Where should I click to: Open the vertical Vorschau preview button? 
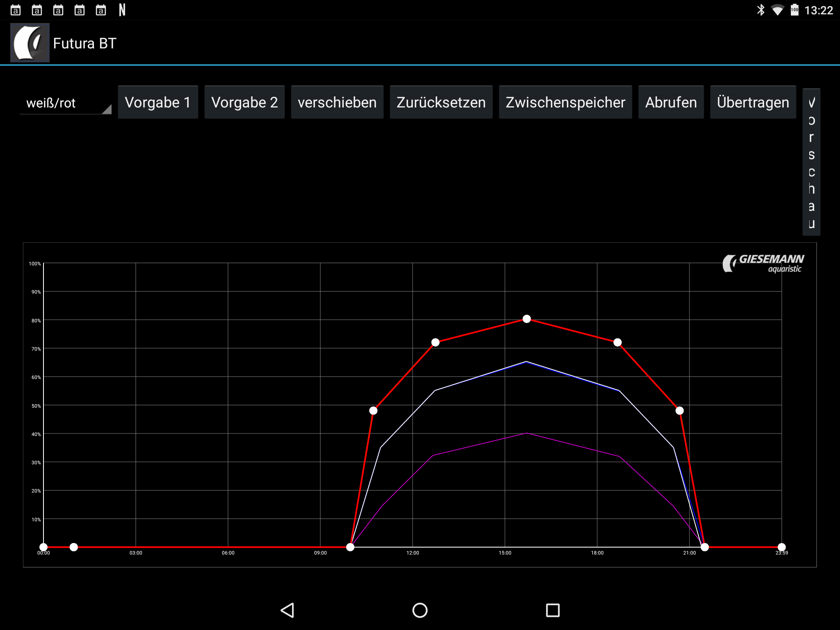pyautogui.click(x=811, y=162)
